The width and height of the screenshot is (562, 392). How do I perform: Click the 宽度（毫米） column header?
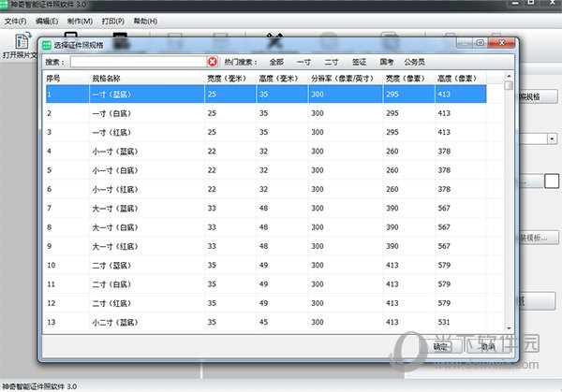coord(230,79)
